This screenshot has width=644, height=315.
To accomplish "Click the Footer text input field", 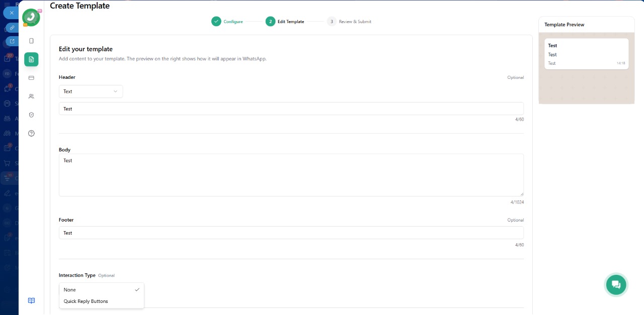I will (291, 233).
